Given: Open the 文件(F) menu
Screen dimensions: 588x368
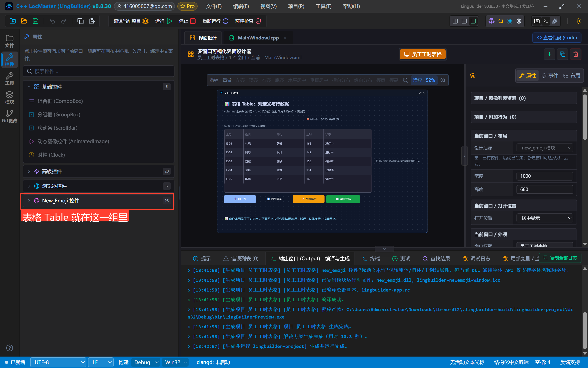Looking at the screenshot, I should click(x=214, y=6).
